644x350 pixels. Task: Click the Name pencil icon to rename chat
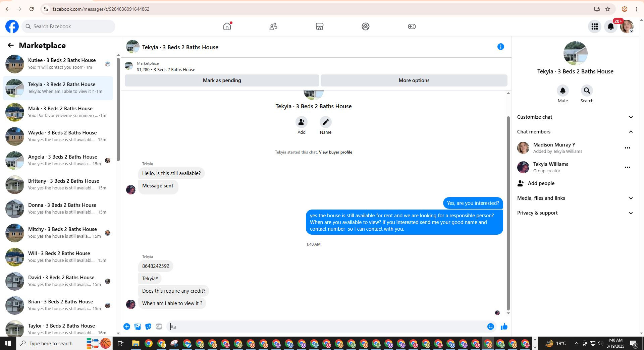(326, 122)
